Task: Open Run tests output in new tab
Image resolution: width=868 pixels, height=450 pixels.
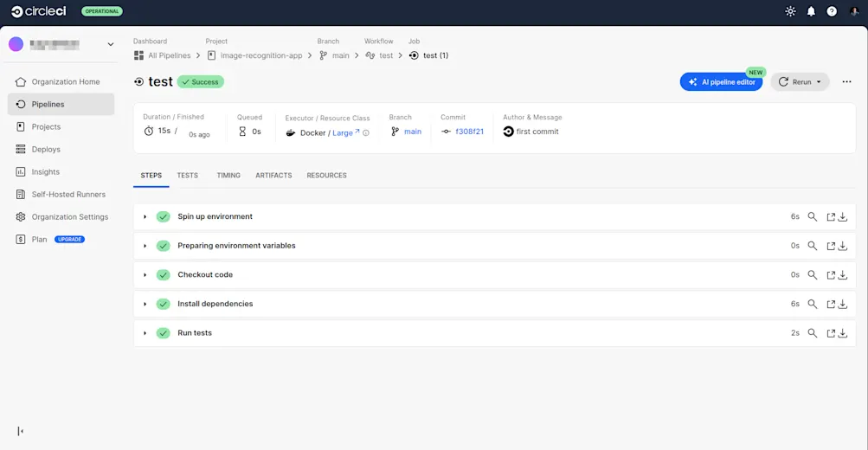Action: tap(831, 333)
